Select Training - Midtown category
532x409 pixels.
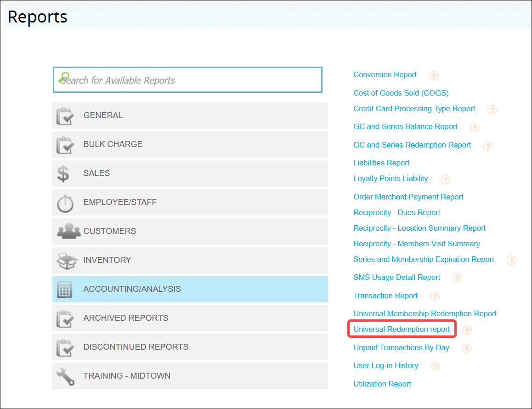point(190,376)
